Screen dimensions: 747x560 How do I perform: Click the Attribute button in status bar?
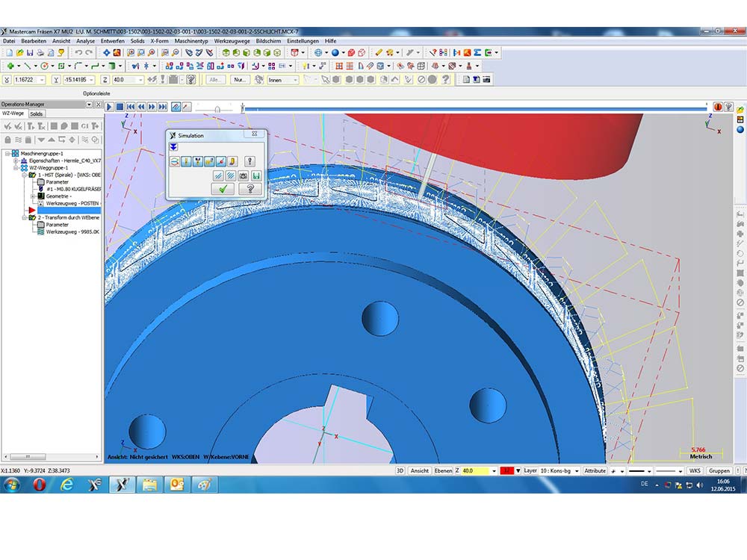tap(595, 471)
